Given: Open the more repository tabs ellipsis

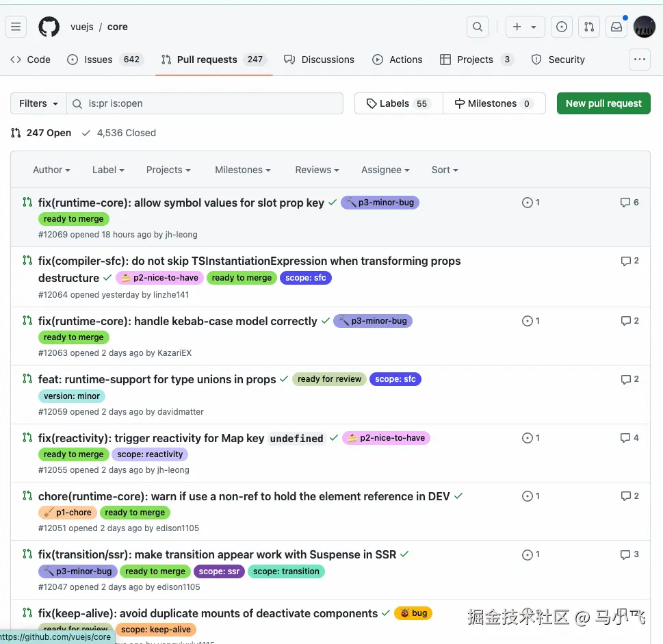Looking at the screenshot, I should click(639, 60).
